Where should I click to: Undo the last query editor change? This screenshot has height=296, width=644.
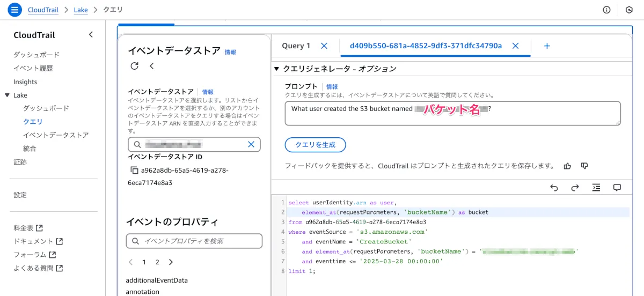point(554,188)
